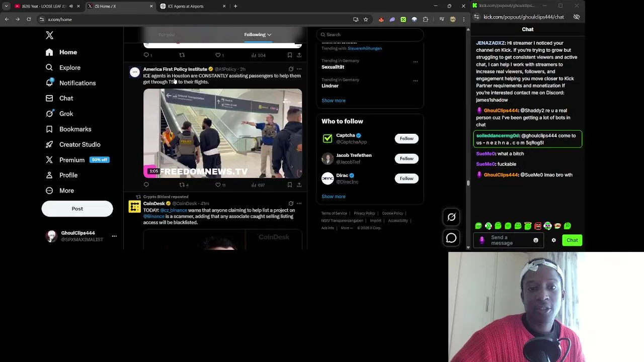Image resolution: width=644 pixels, height=362 pixels.
Task: Click X search input field
Action: pyautogui.click(x=370, y=35)
